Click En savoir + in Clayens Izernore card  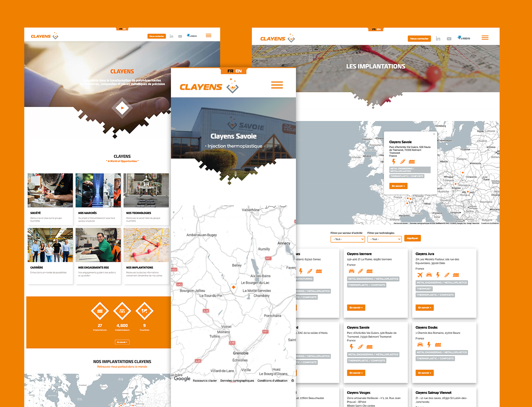(356, 308)
